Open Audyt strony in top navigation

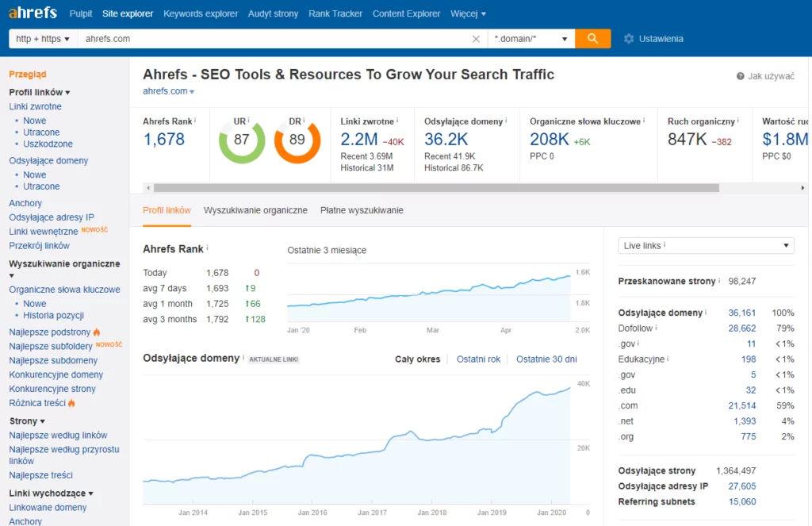tap(273, 13)
